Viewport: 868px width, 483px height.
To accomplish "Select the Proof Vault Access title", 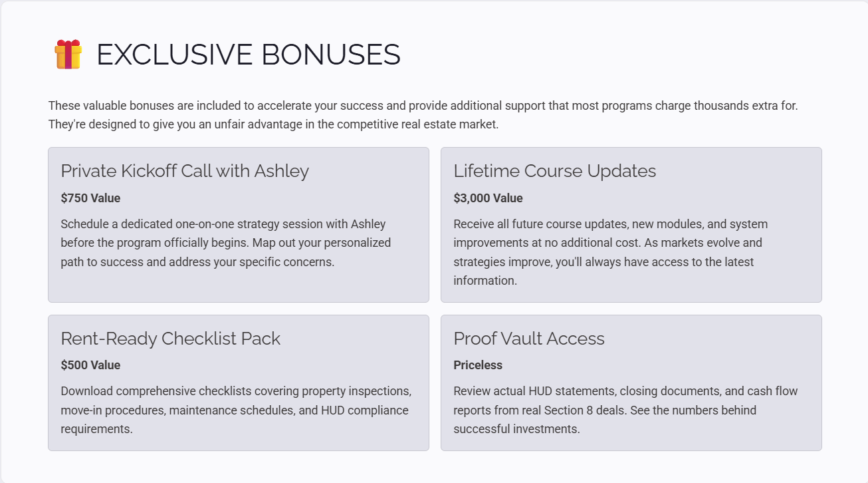I will [x=529, y=339].
